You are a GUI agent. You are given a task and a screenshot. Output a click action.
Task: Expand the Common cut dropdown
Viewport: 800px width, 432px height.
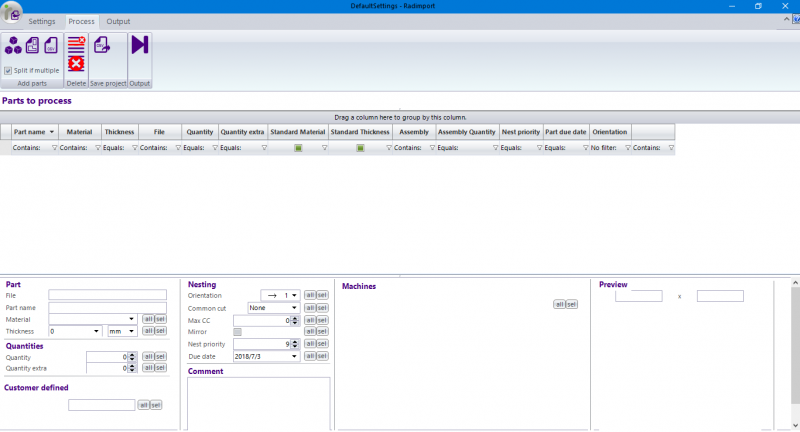coord(294,308)
